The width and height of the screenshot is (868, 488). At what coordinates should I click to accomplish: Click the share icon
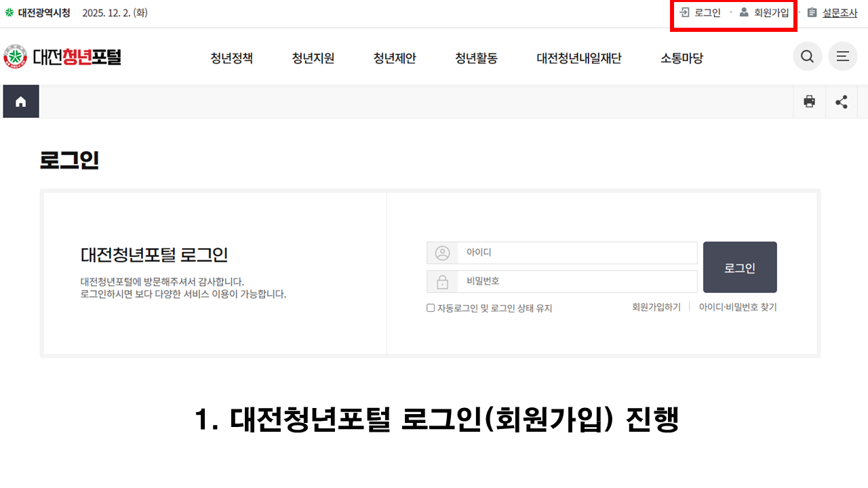coord(842,102)
